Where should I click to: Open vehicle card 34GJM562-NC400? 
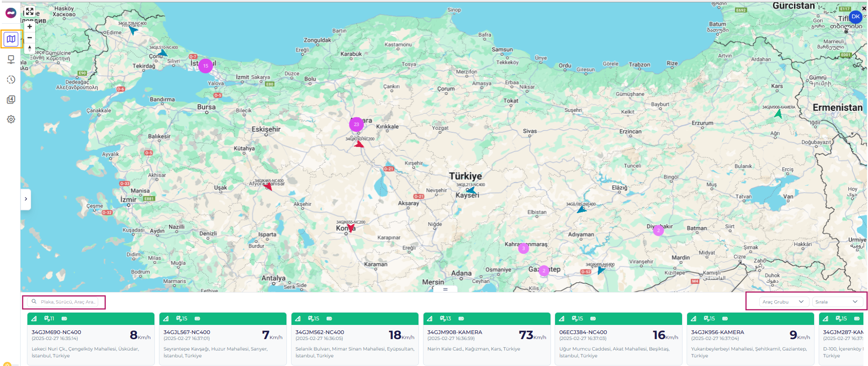coord(355,339)
